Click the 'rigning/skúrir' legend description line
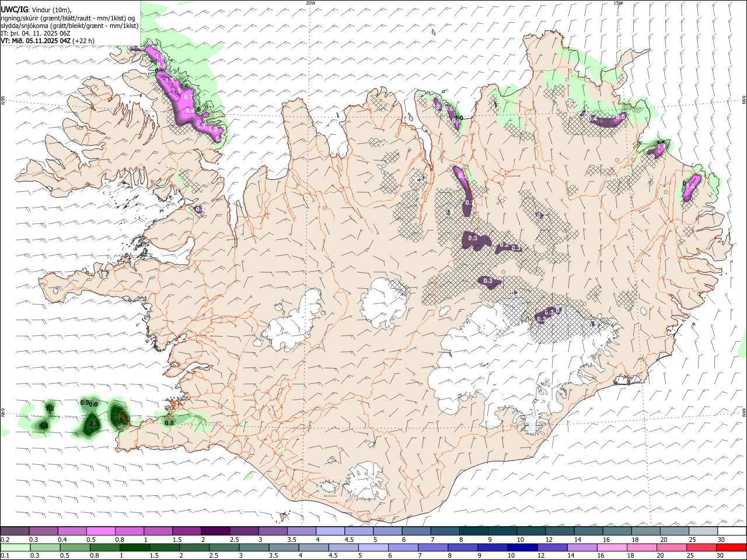 pyautogui.click(x=68, y=18)
